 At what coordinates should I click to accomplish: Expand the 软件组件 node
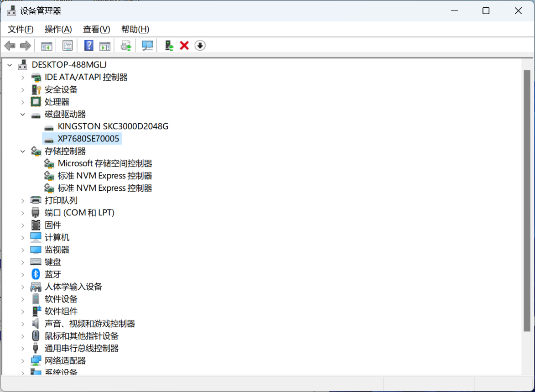pos(23,311)
